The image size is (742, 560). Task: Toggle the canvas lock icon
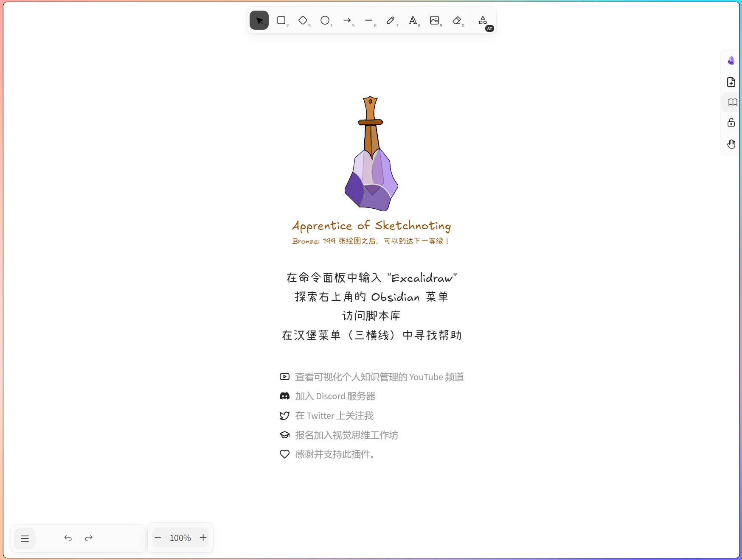(731, 123)
